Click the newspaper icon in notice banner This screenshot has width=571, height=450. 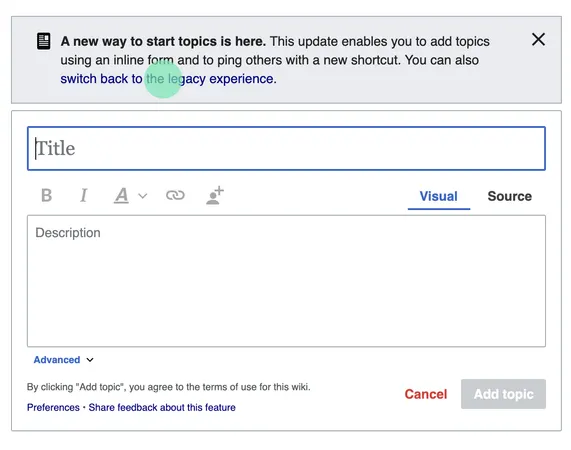tap(44, 41)
